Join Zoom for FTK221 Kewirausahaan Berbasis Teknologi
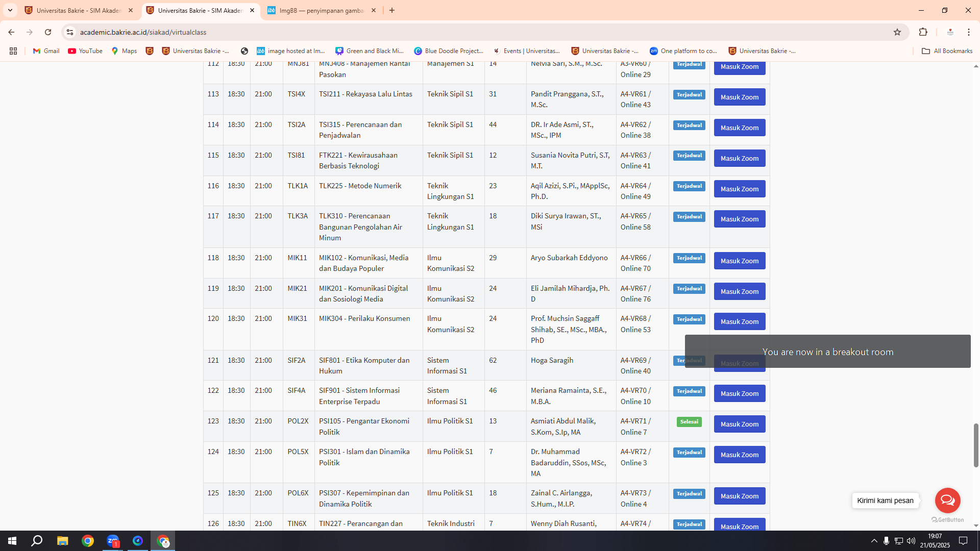980x551 pixels. [x=740, y=158]
